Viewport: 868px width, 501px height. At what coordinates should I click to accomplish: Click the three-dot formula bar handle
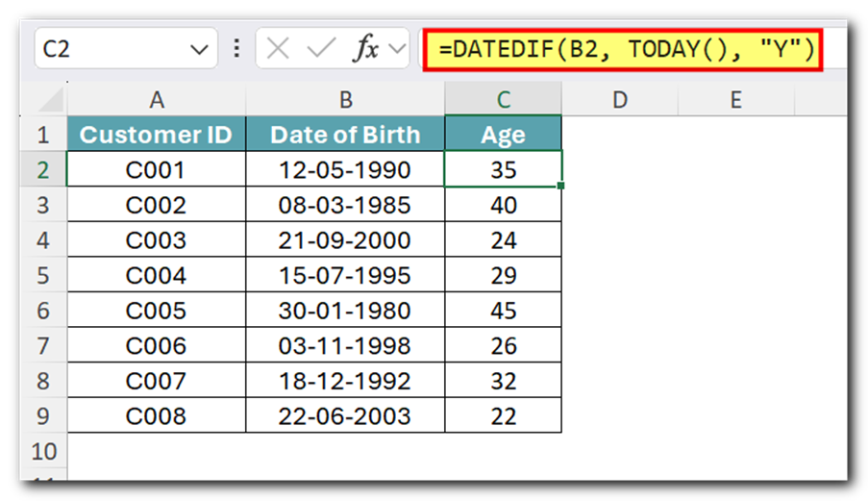pos(236,49)
